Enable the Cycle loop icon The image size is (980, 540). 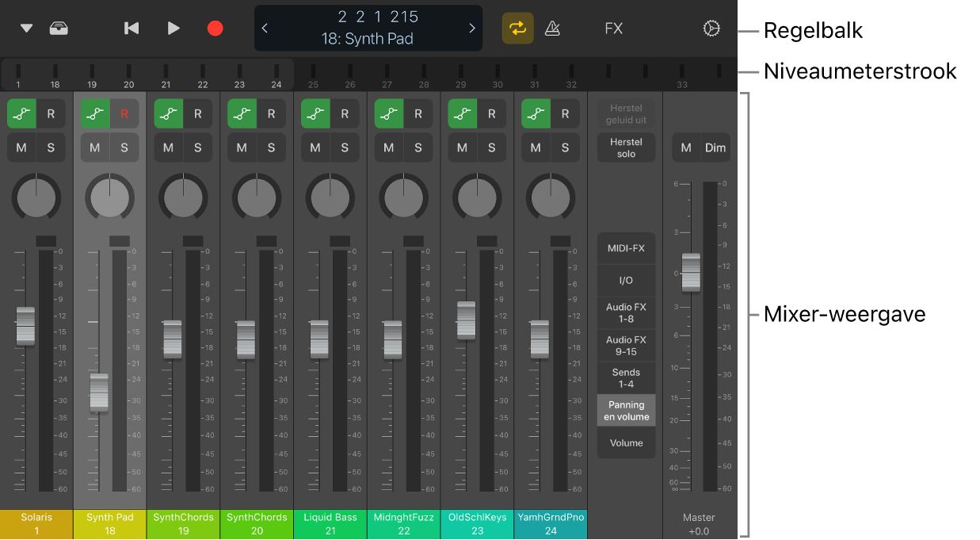[517, 28]
